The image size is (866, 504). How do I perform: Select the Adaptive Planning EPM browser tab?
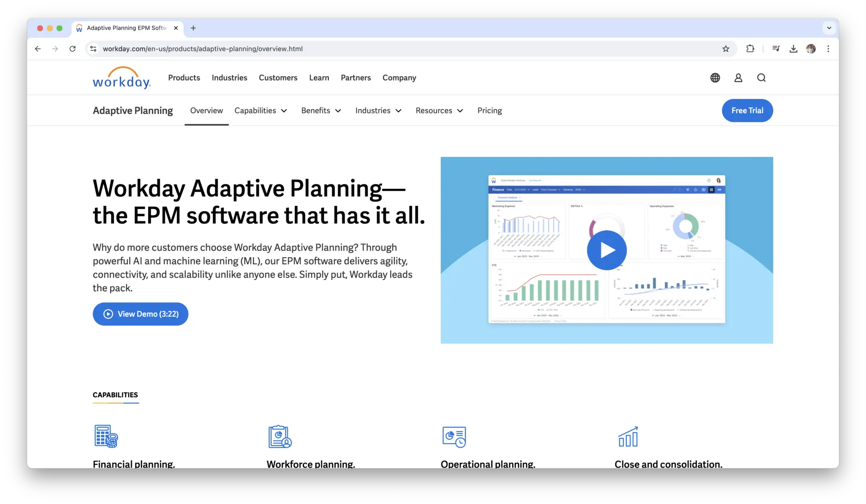click(x=127, y=28)
